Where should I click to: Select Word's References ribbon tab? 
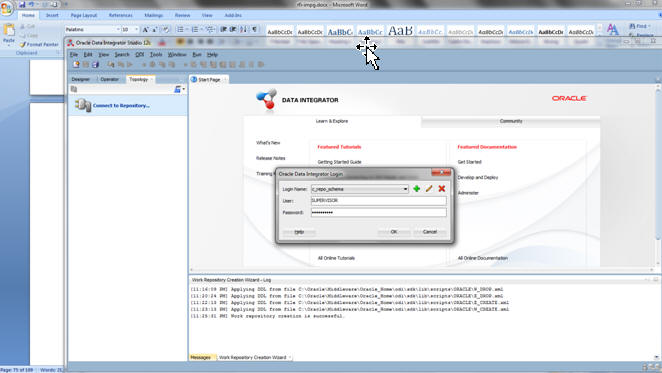(121, 15)
